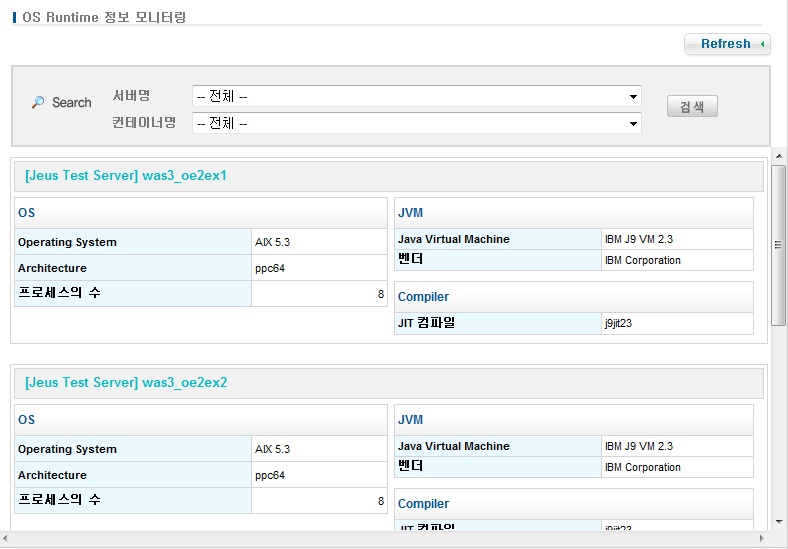Click the horizontal scrollbar left arrow

click(7, 540)
